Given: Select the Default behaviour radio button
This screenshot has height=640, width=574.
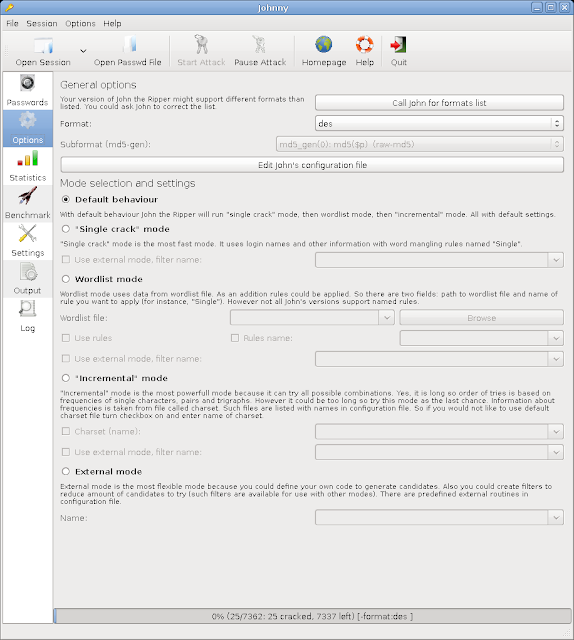Looking at the screenshot, I should pyautogui.click(x=66, y=200).
